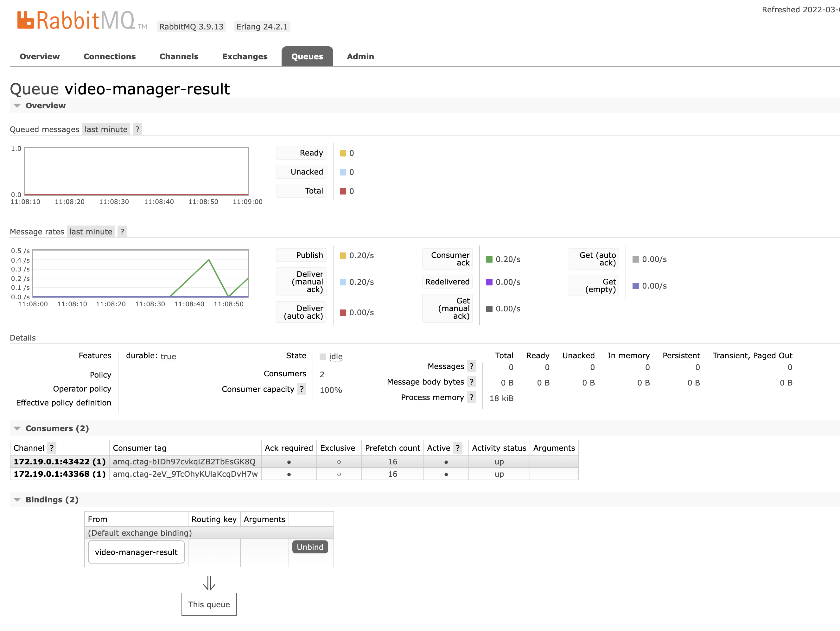Click the video-manager-result binding box

coord(136,552)
